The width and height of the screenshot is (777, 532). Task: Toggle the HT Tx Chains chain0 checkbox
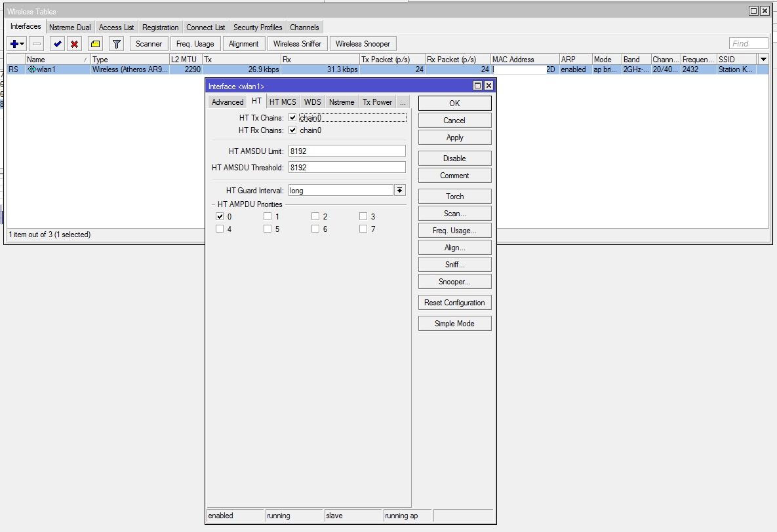point(292,118)
